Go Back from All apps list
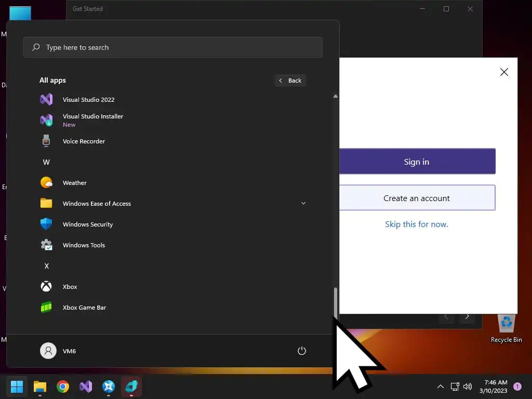532x399 pixels. click(x=290, y=81)
